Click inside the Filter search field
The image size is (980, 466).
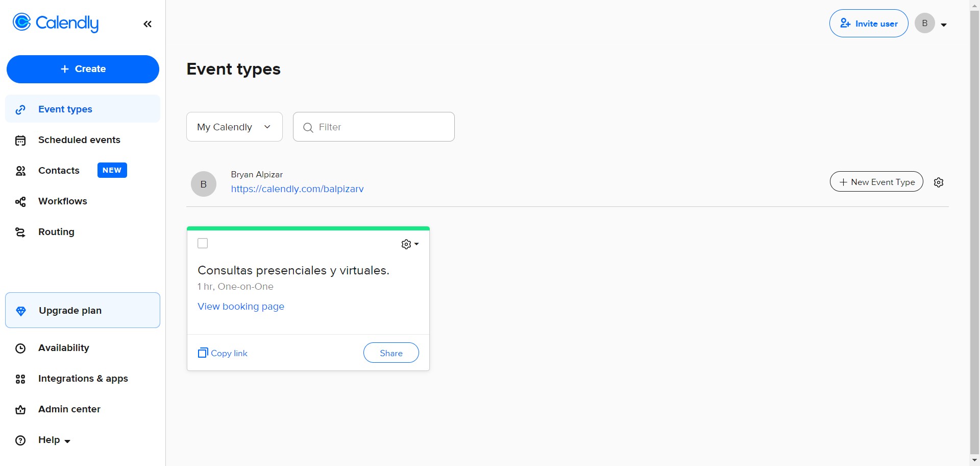coord(374,127)
